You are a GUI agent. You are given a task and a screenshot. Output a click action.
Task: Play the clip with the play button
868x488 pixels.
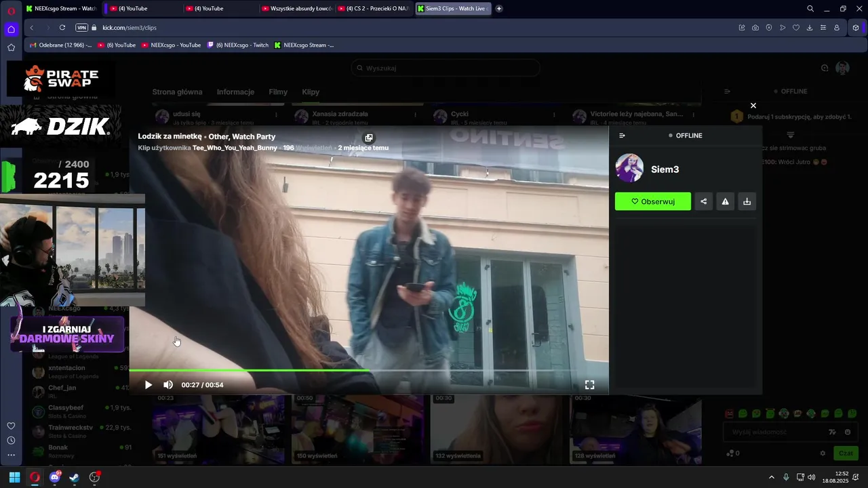[x=149, y=385]
